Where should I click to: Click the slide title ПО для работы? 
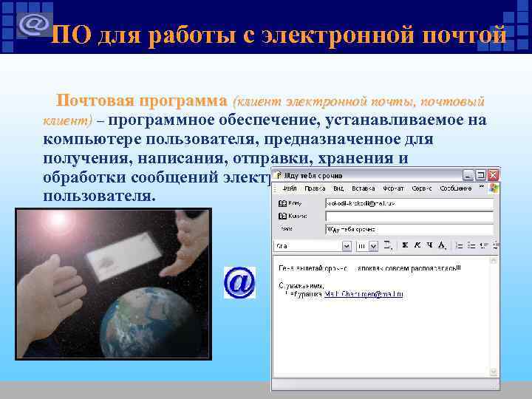click(x=279, y=35)
